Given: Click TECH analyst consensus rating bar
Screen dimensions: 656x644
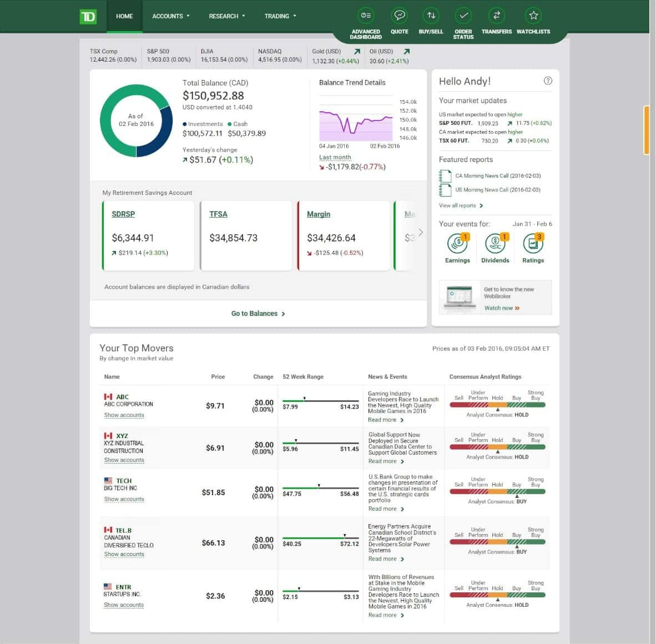Looking at the screenshot, I should click(497, 491).
